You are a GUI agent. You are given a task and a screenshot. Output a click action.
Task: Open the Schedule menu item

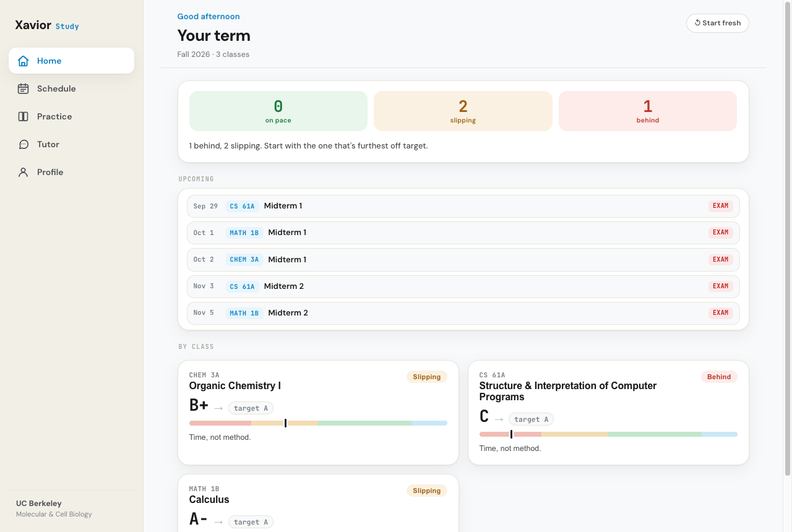(x=71, y=88)
